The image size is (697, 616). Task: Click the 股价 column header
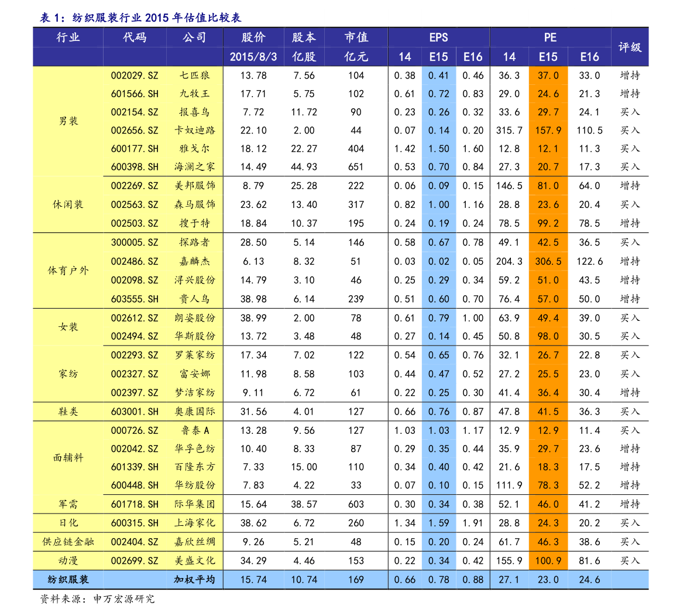(x=253, y=37)
